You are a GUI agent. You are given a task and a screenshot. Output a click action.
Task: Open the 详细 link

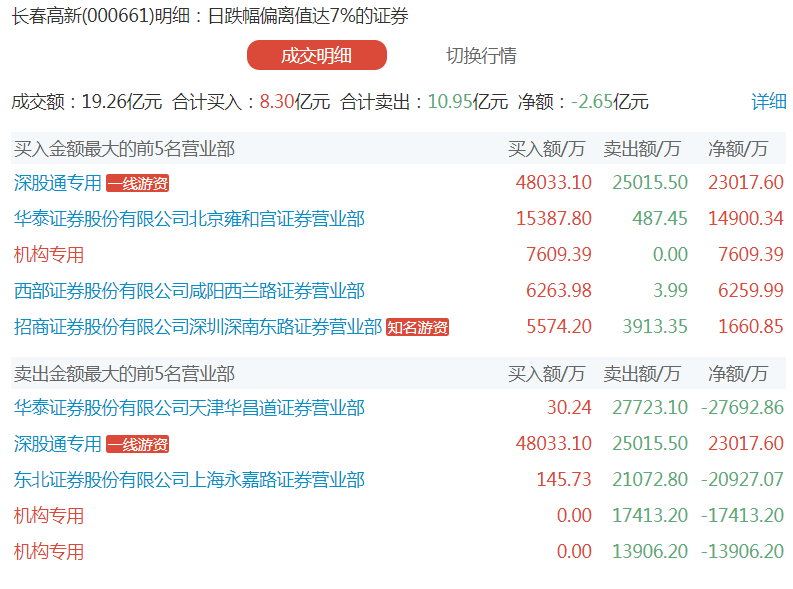768,102
